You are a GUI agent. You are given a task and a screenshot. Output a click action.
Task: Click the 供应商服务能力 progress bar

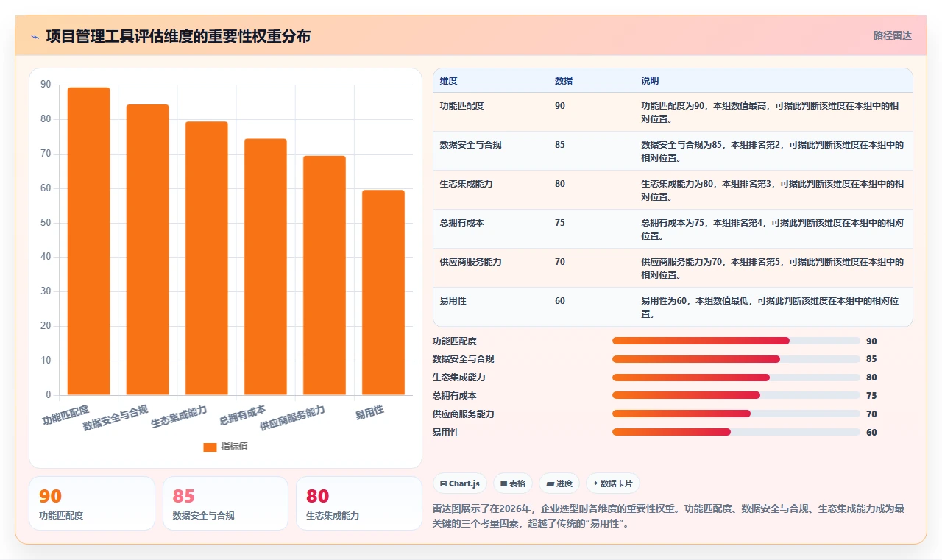736,414
